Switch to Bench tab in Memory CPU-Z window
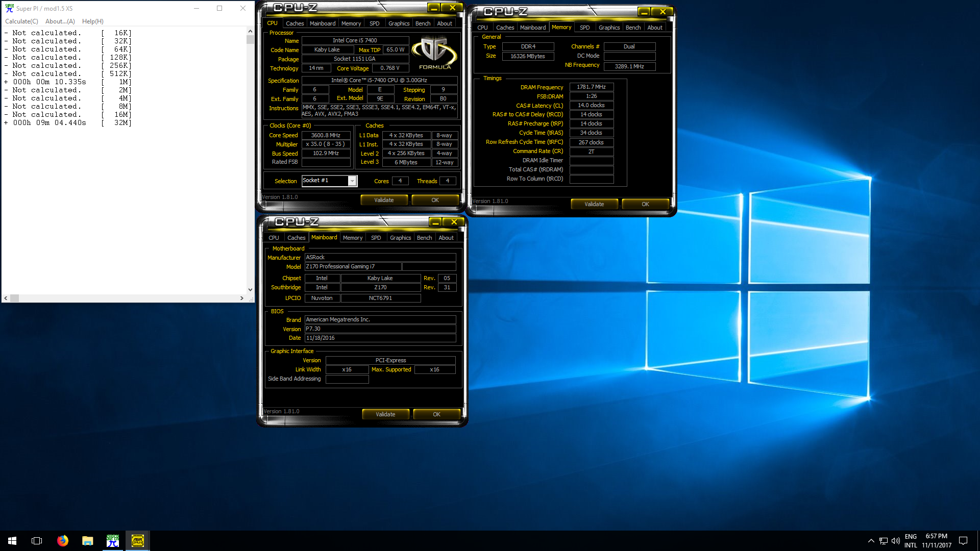The height and width of the screenshot is (551, 980). click(633, 28)
